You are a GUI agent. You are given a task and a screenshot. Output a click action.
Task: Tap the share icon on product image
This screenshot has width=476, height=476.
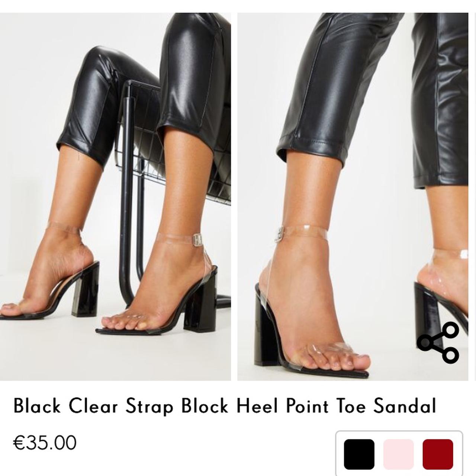tap(438, 342)
